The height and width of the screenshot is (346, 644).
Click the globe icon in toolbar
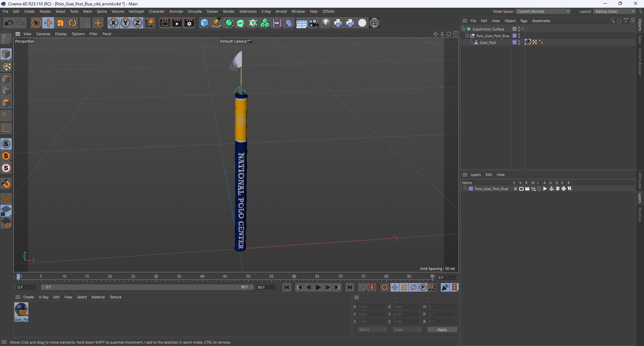point(374,23)
